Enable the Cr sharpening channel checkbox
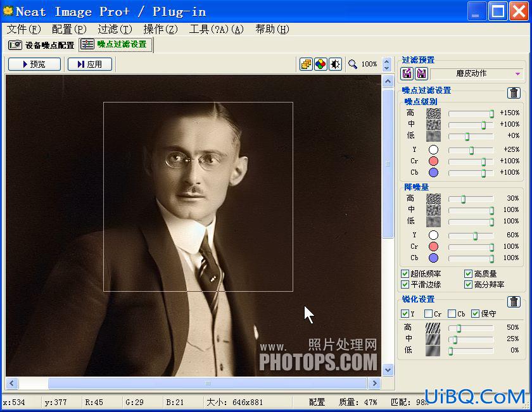Screen dimensions: 532x412 pos(428,314)
